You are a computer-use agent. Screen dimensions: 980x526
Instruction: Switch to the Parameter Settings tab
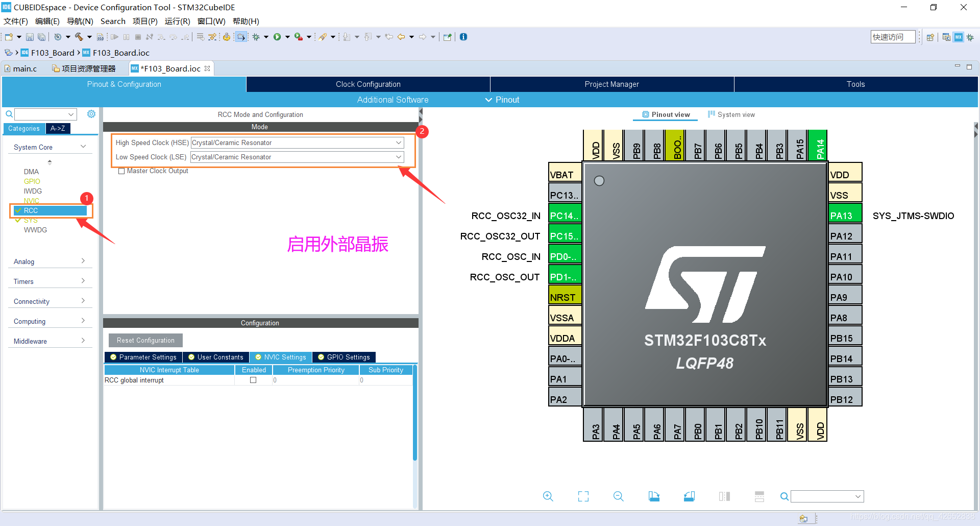[143, 357]
